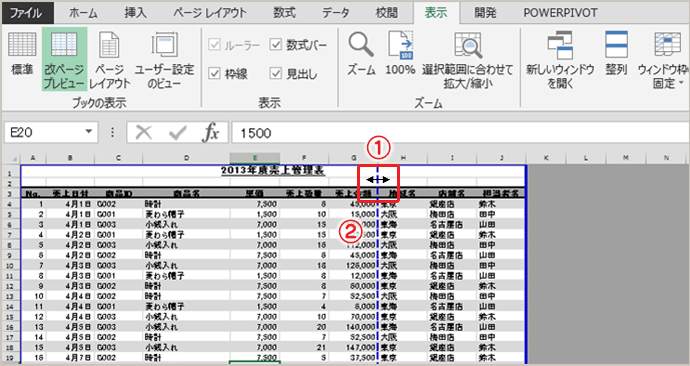
Task: Switch to the データ tab
Action: [x=335, y=13]
